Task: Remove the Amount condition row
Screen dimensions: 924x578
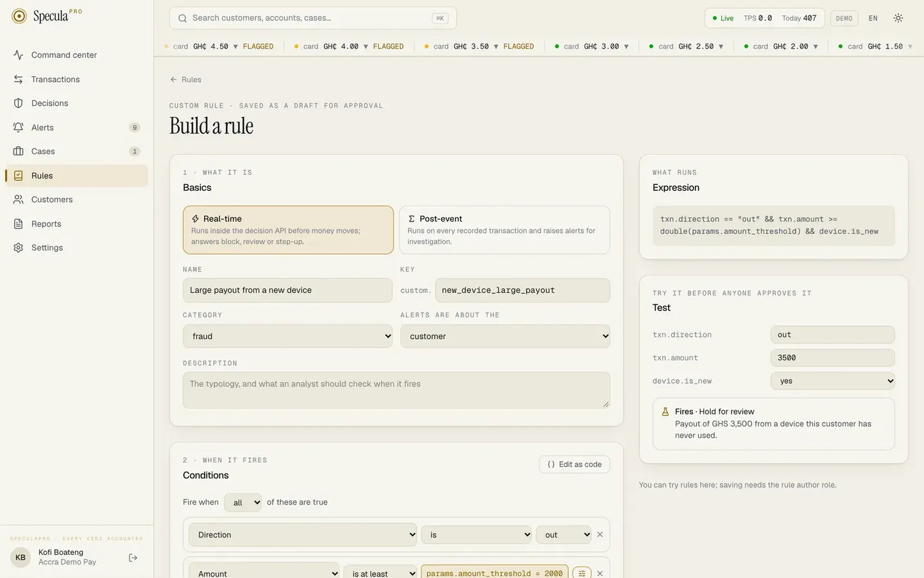Action: point(600,574)
